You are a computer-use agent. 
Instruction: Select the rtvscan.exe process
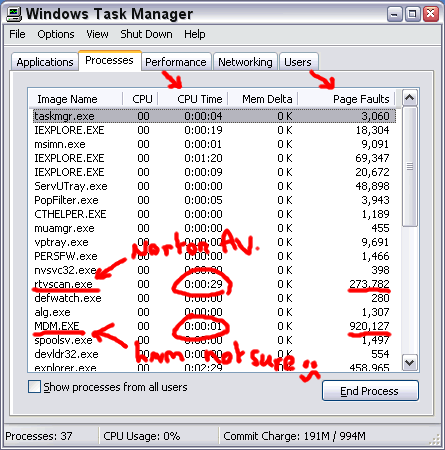(x=214, y=284)
